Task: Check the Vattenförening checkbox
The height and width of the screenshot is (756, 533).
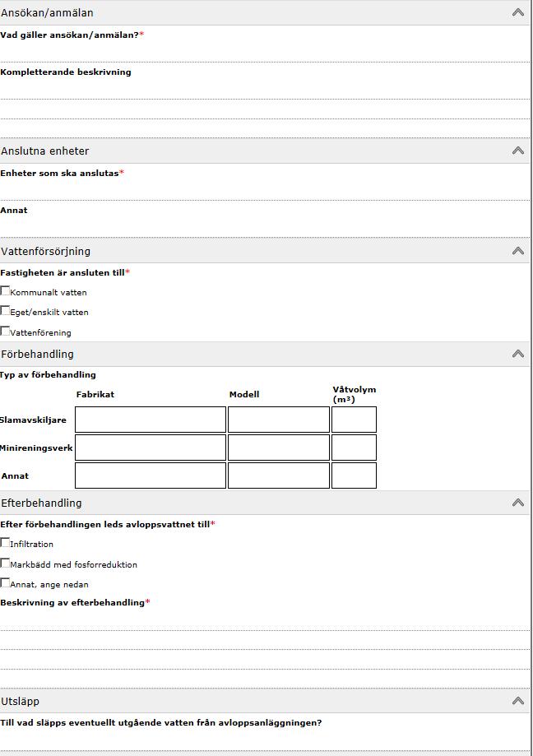Action: tap(5, 331)
